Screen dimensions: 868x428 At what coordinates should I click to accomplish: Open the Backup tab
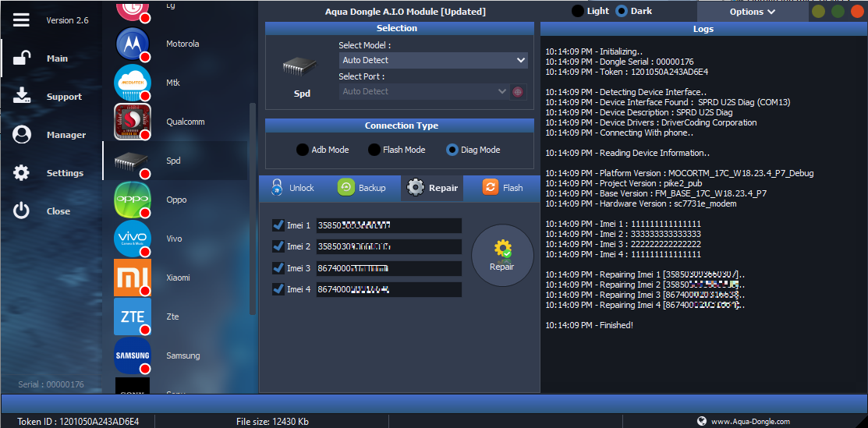(366, 188)
